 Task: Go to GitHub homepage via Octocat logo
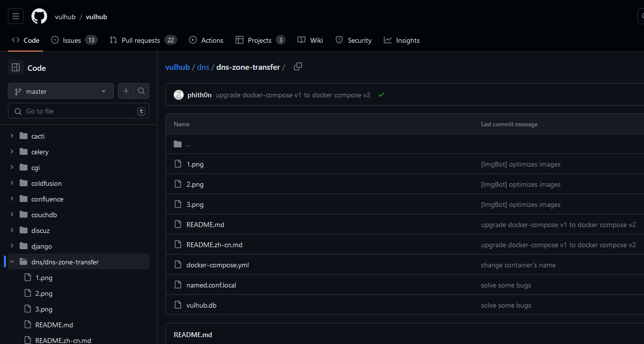(x=39, y=16)
